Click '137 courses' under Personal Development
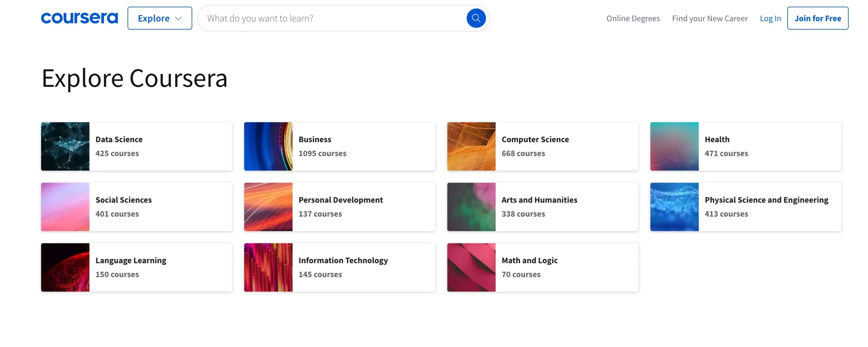Screen dimensions: 868x347 (x=320, y=214)
